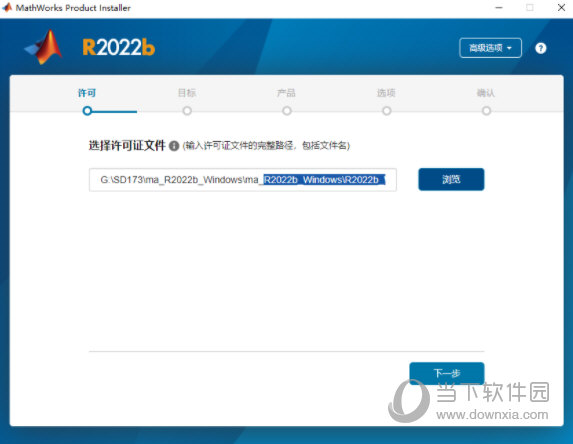
Task: Open the help question mark icon
Action: [540, 48]
